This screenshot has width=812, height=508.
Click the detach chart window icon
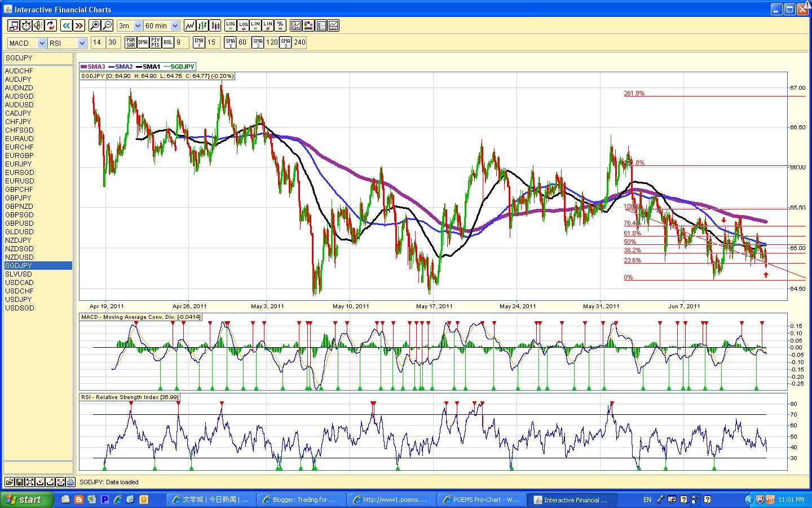(14, 25)
